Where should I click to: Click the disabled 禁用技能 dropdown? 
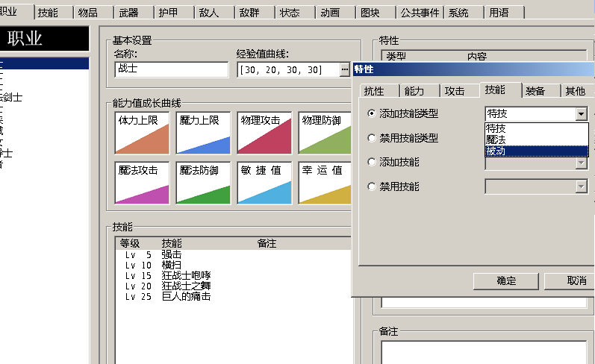pos(536,186)
